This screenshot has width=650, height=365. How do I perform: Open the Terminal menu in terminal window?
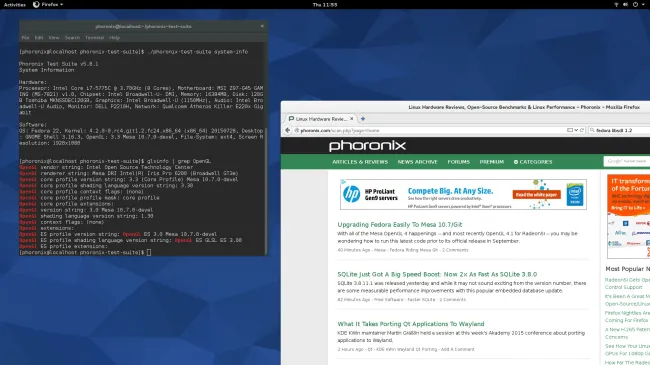point(95,37)
